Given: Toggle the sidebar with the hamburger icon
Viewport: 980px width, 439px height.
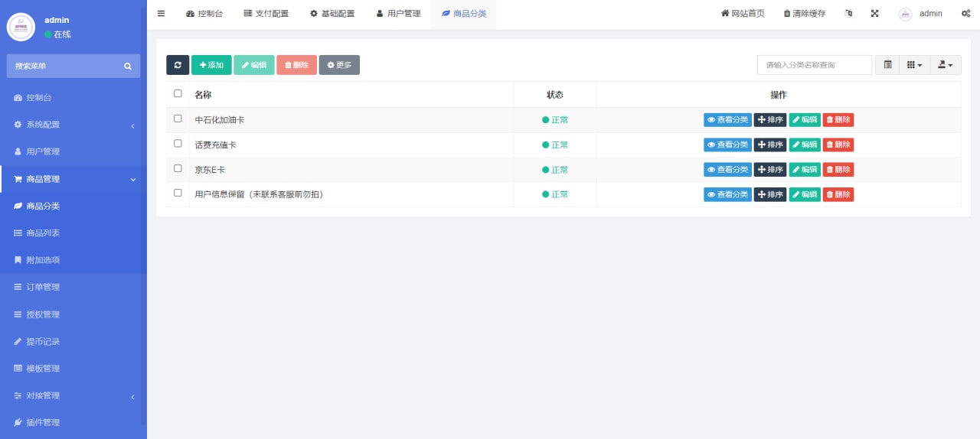Looking at the screenshot, I should 161,13.
